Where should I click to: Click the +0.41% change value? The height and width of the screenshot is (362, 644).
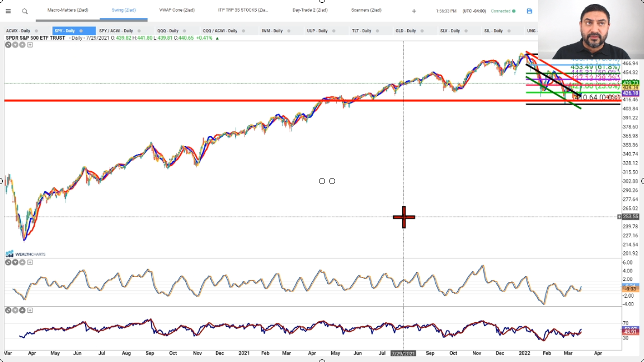[x=204, y=38]
